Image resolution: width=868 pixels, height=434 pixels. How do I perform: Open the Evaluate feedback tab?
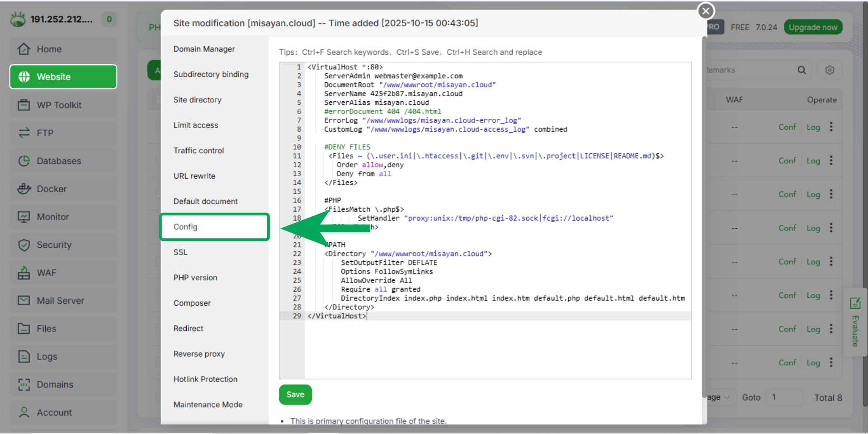[x=855, y=323]
